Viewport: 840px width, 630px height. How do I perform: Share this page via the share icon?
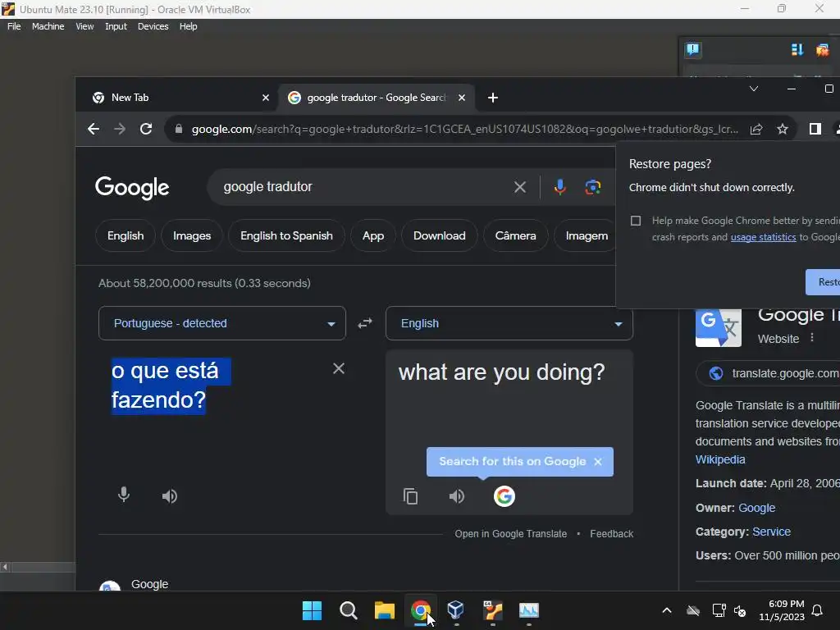point(756,129)
